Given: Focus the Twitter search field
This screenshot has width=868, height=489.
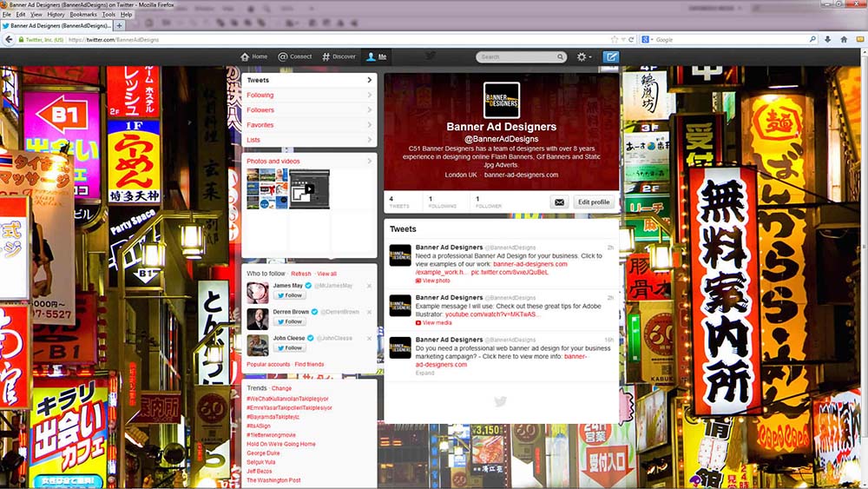Looking at the screenshot, I should 517,57.
